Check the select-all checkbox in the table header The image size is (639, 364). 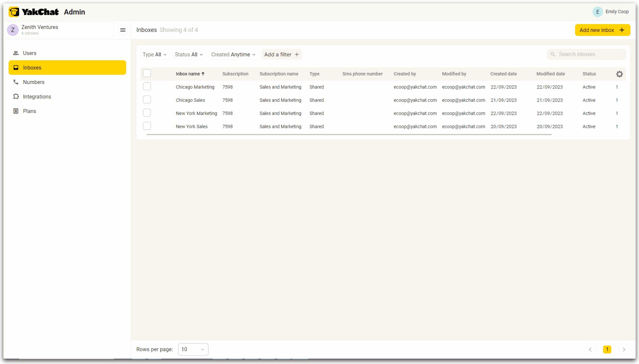click(x=147, y=73)
